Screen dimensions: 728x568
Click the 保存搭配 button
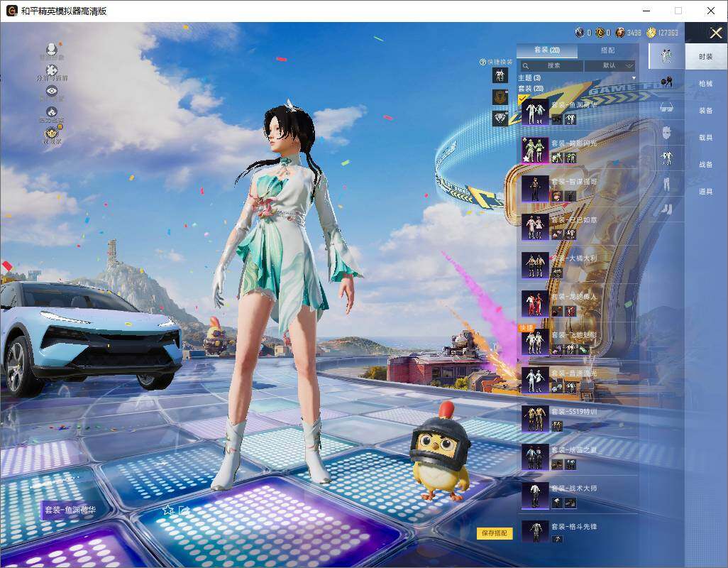(x=494, y=533)
